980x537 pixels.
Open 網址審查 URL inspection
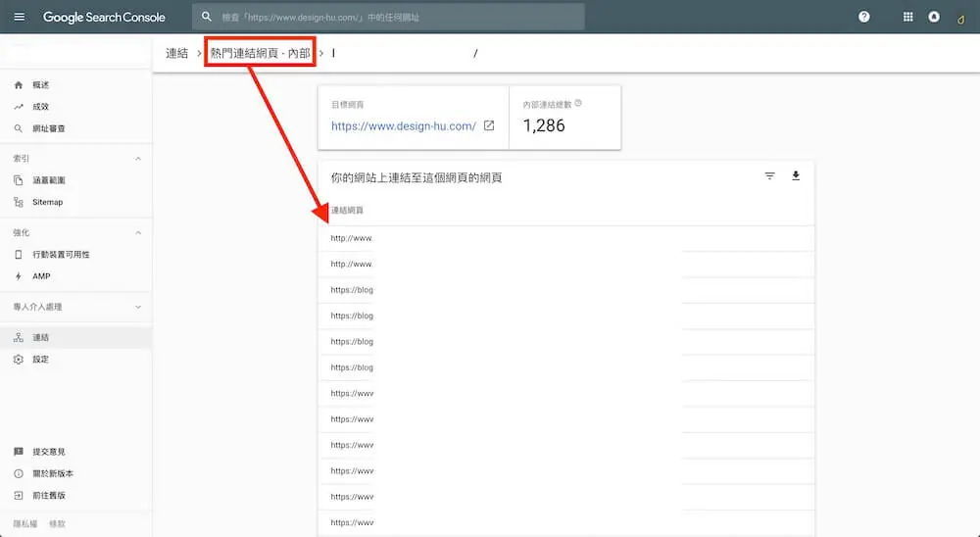(x=49, y=128)
